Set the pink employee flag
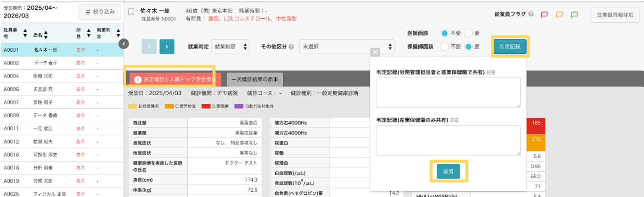Viewport: 644px width, 197px height. pos(544,15)
